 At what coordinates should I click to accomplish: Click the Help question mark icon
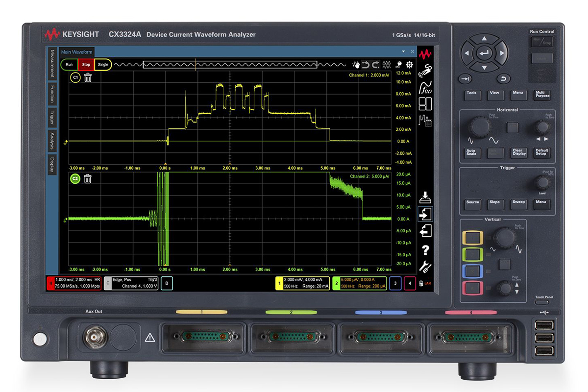tap(425, 251)
